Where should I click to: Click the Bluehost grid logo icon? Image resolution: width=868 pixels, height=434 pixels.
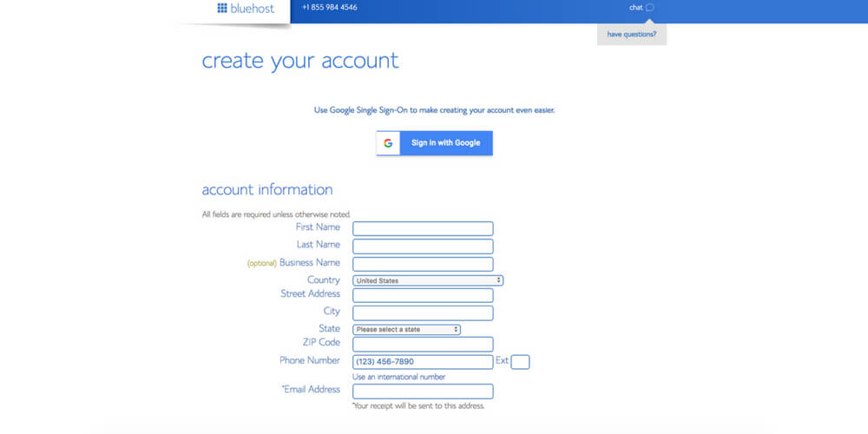click(x=222, y=8)
